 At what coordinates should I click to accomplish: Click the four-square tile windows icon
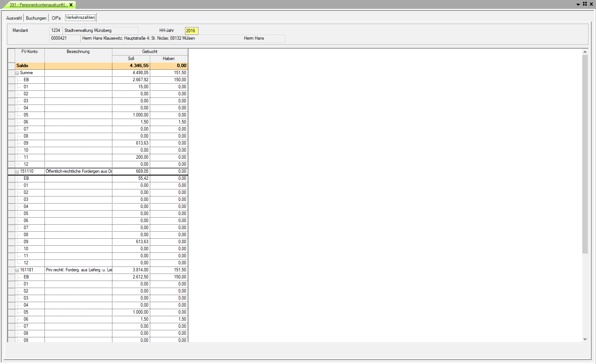pyautogui.click(x=585, y=4)
